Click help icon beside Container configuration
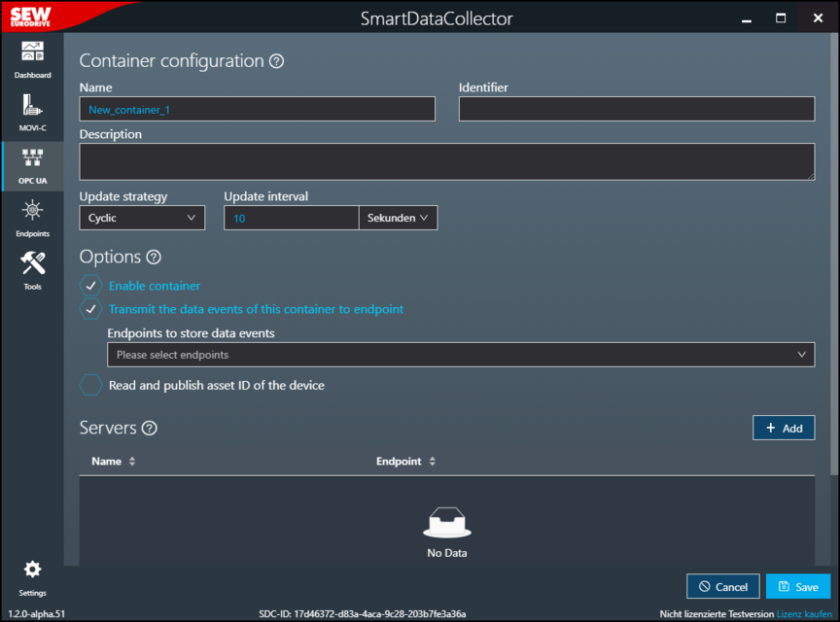 click(276, 61)
